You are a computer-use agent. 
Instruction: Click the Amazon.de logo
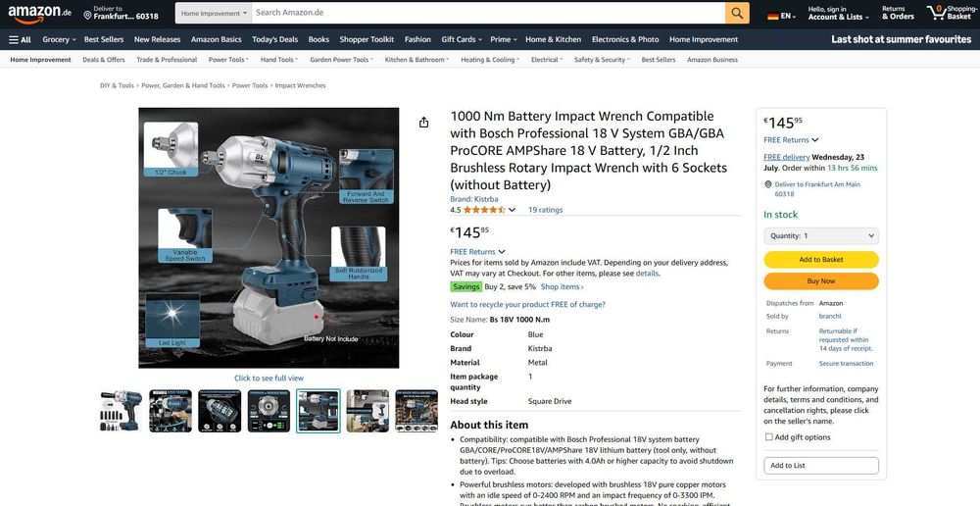tap(39, 13)
